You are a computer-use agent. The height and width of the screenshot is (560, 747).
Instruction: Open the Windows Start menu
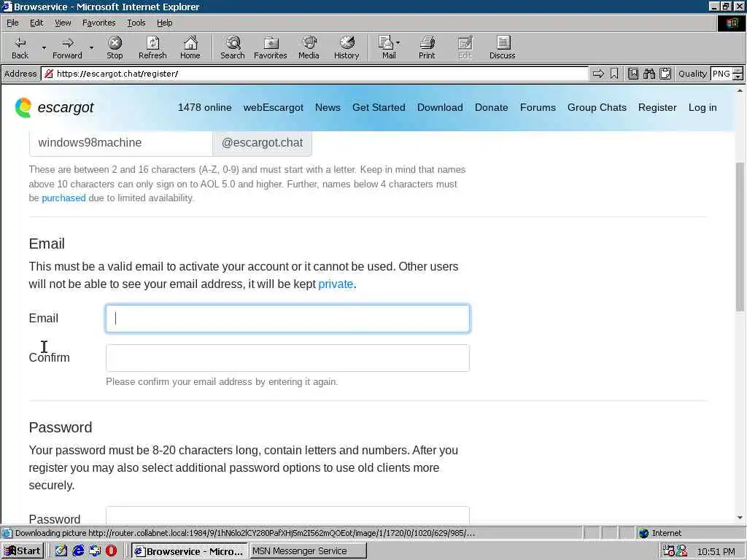point(23,551)
